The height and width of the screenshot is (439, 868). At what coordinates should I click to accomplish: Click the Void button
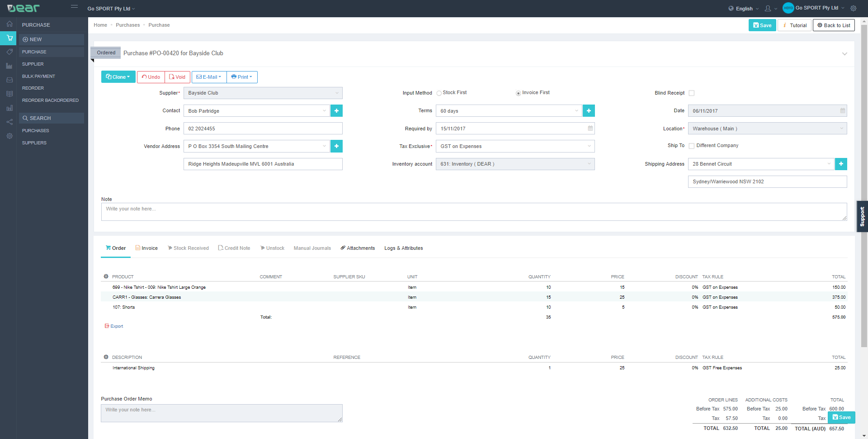coord(177,77)
